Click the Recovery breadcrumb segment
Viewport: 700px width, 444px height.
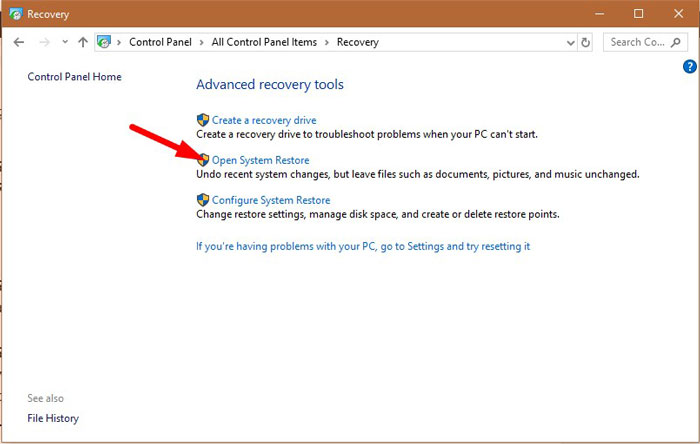[358, 42]
